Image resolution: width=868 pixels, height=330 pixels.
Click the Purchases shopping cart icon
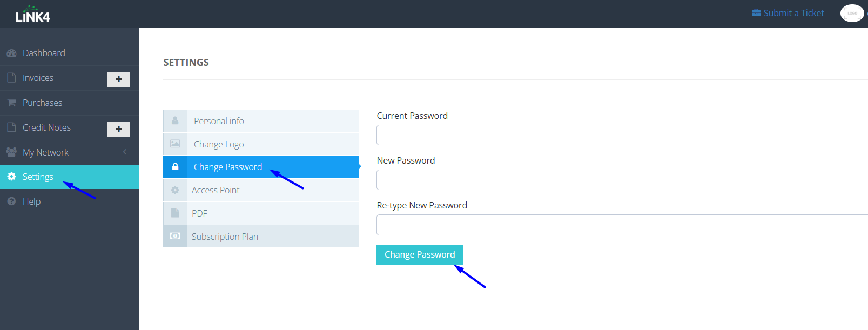(x=11, y=103)
